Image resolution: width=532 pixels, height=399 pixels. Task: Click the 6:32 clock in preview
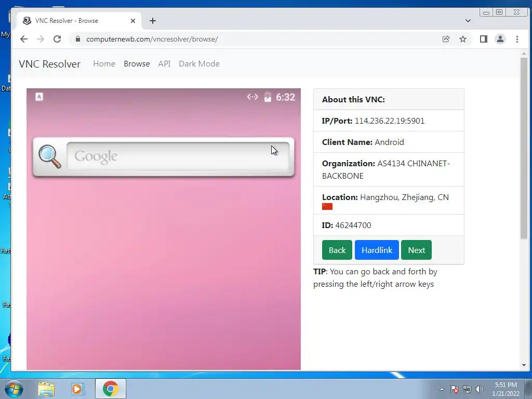pyautogui.click(x=285, y=97)
